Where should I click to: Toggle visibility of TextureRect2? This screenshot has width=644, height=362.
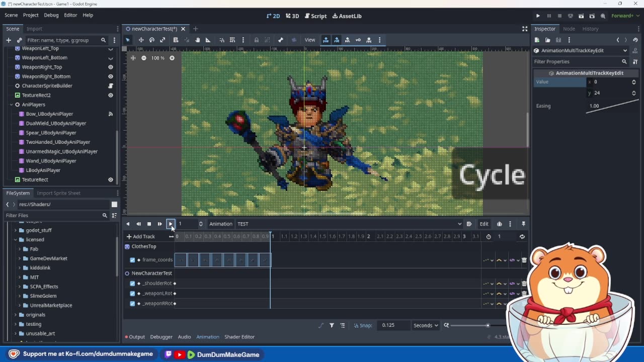(111, 95)
